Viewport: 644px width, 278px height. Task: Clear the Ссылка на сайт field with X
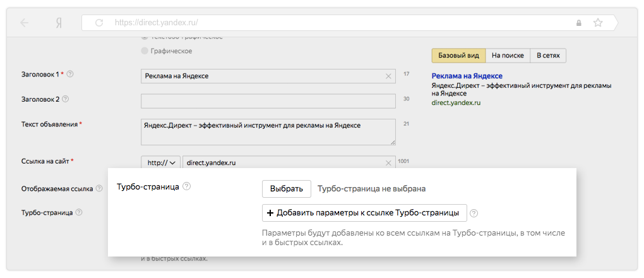(388, 163)
